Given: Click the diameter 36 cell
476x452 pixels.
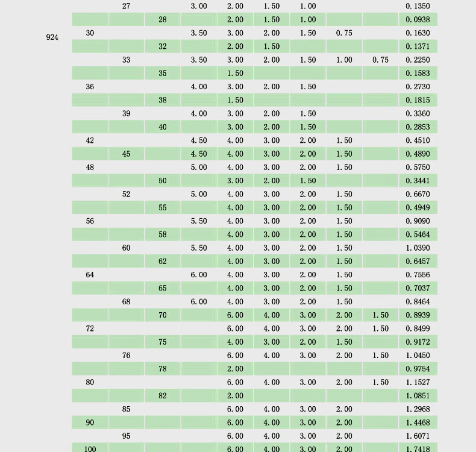Looking at the screenshot, I should click(90, 87).
